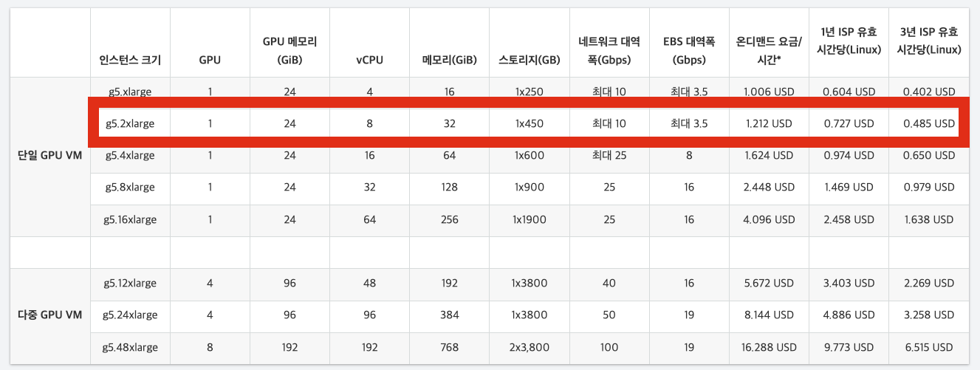Image resolution: width=980 pixels, height=370 pixels.
Task: Click network bandwidth 40 for g5.12xlarge
Action: click(x=609, y=283)
